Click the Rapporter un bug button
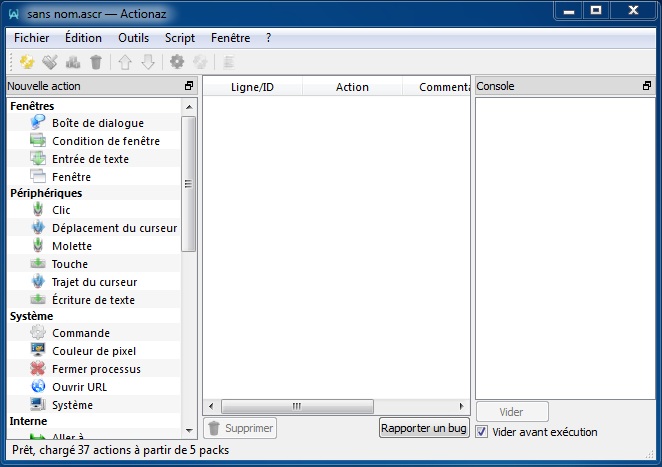The width and height of the screenshot is (662, 467). 424,428
